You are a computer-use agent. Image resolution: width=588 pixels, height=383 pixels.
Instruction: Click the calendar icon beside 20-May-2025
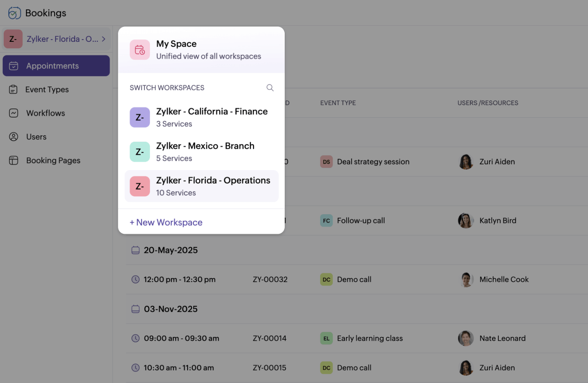point(135,250)
